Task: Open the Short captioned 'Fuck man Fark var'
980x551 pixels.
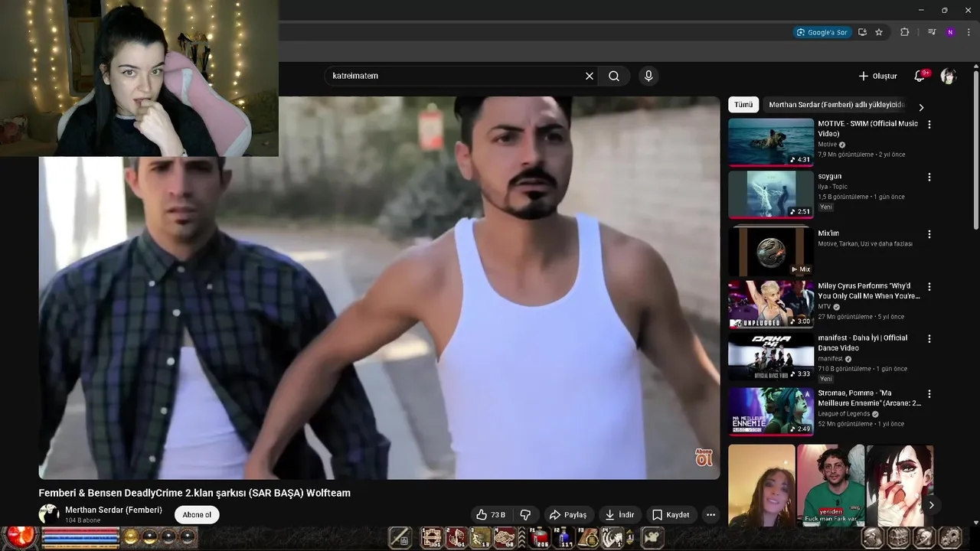Action: [831, 485]
